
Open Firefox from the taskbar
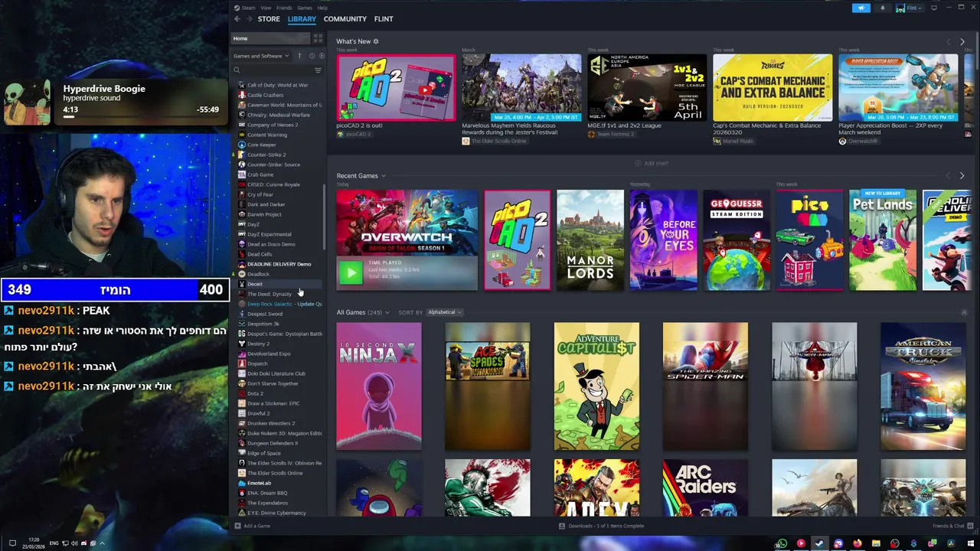[857, 543]
